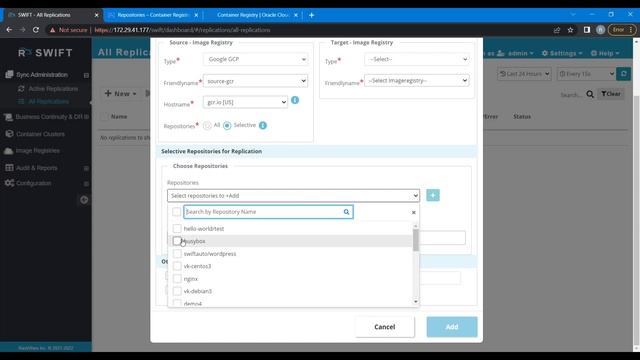
Task: Tick the hello-world/test repository checkbox
Action: point(177,229)
